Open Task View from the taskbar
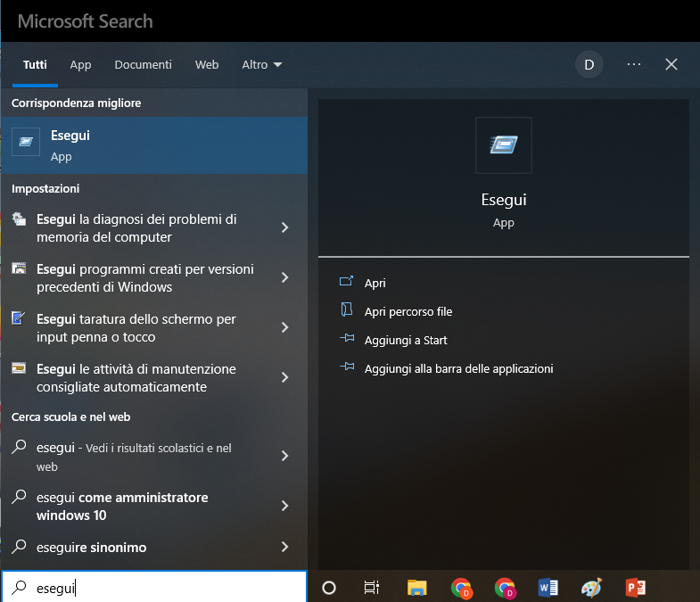The width and height of the screenshot is (700, 602). [372, 588]
